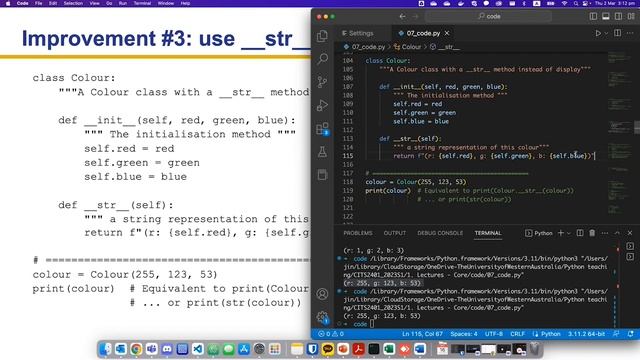Click the feedback icon in status bar
This screenshot has width=640, height=360.
(x=616, y=334)
